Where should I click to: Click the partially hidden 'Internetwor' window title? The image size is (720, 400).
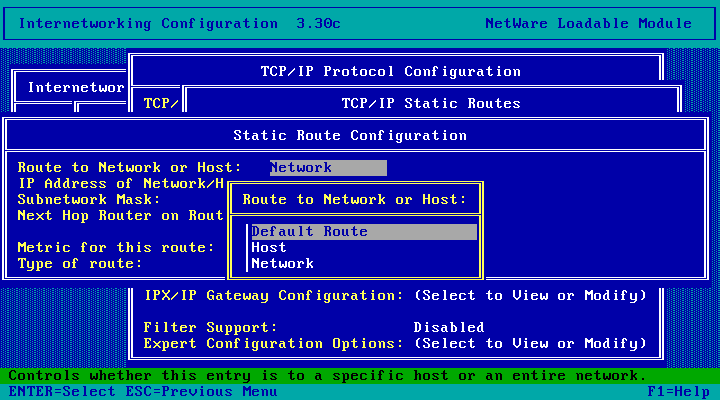(76, 87)
